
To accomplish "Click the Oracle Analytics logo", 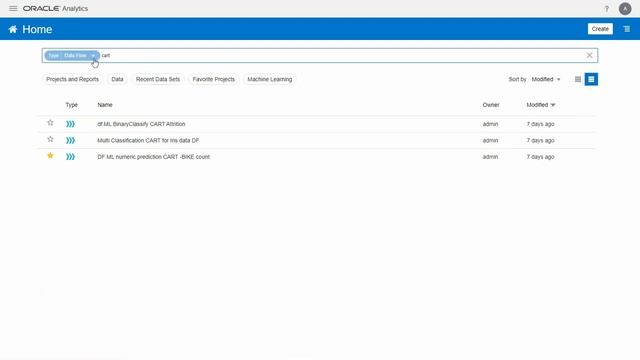I will pyautogui.click(x=55, y=9).
